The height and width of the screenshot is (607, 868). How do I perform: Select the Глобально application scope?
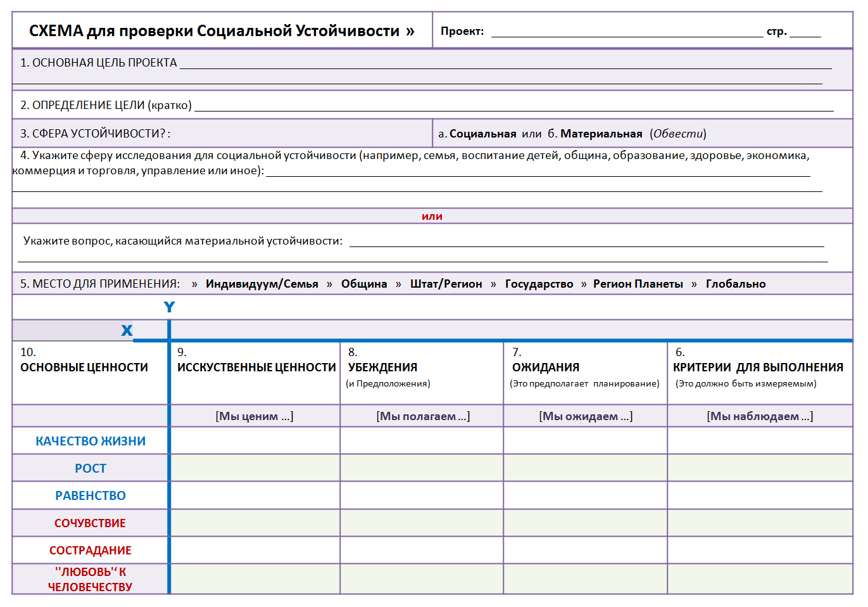pyautogui.click(x=736, y=283)
